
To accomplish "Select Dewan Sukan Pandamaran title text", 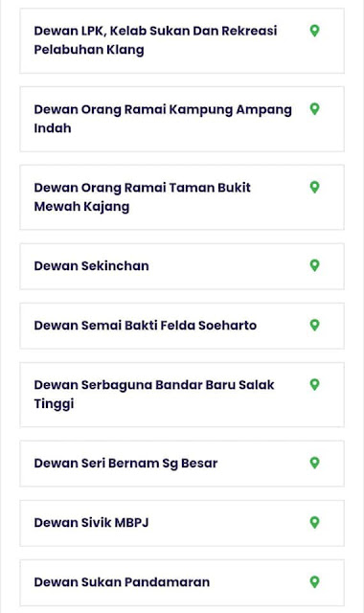I will (x=122, y=582).
